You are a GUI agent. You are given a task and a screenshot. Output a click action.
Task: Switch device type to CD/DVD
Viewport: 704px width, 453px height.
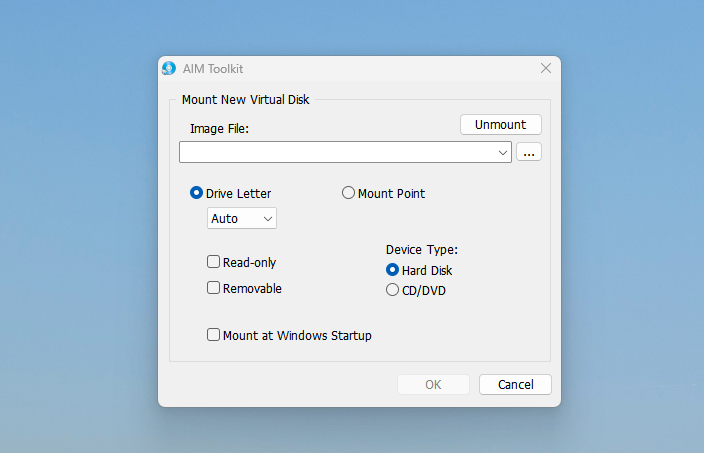pyautogui.click(x=392, y=290)
